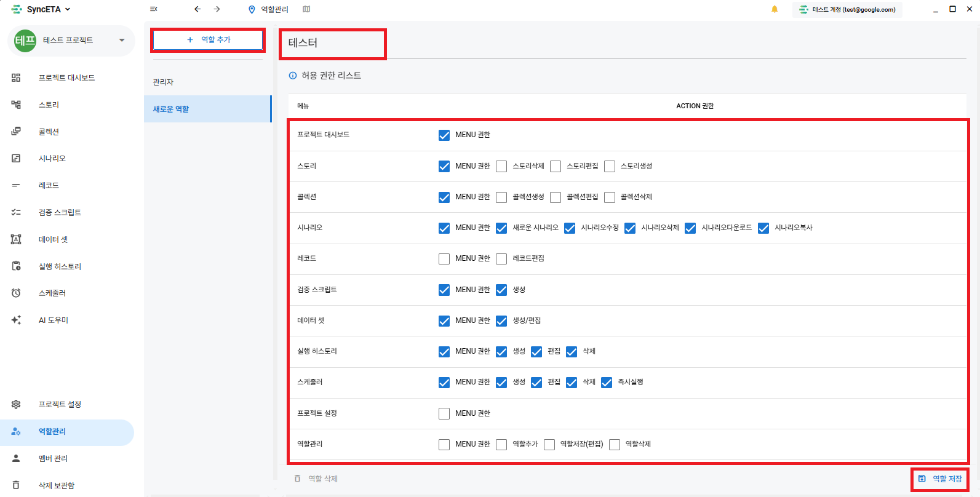The image size is (980, 497).
Task: Collapse the sidebar with the menu toggle icon
Action: (154, 9)
